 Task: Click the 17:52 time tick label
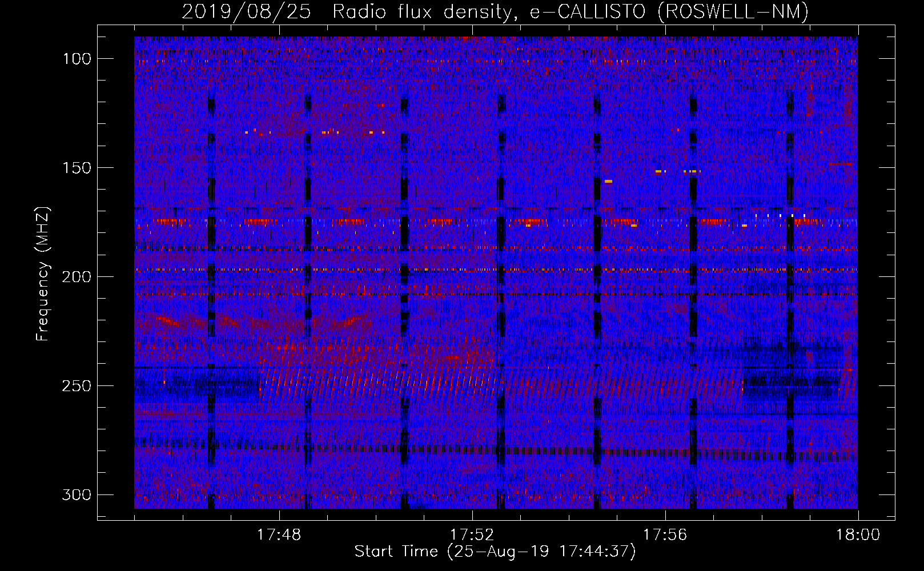click(x=472, y=535)
